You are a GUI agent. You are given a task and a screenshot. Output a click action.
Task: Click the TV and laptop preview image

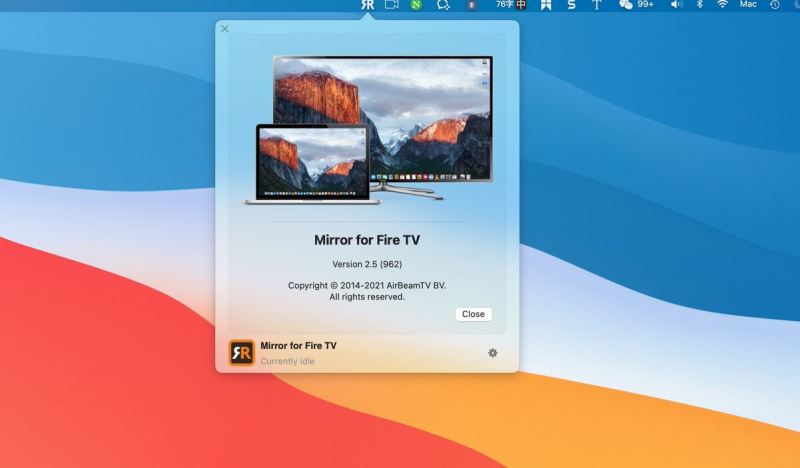[x=368, y=130]
